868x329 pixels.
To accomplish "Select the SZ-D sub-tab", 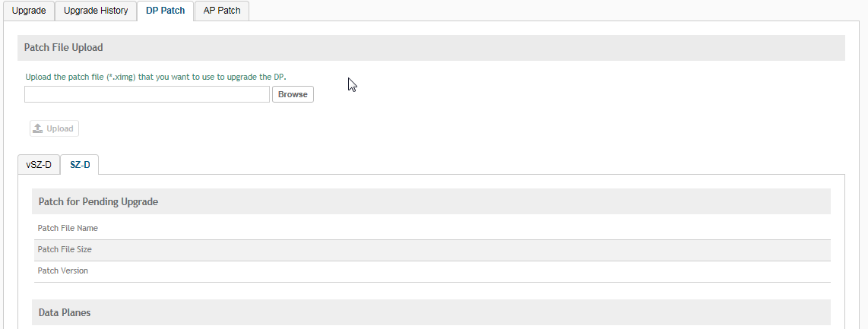I will tap(80, 165).
